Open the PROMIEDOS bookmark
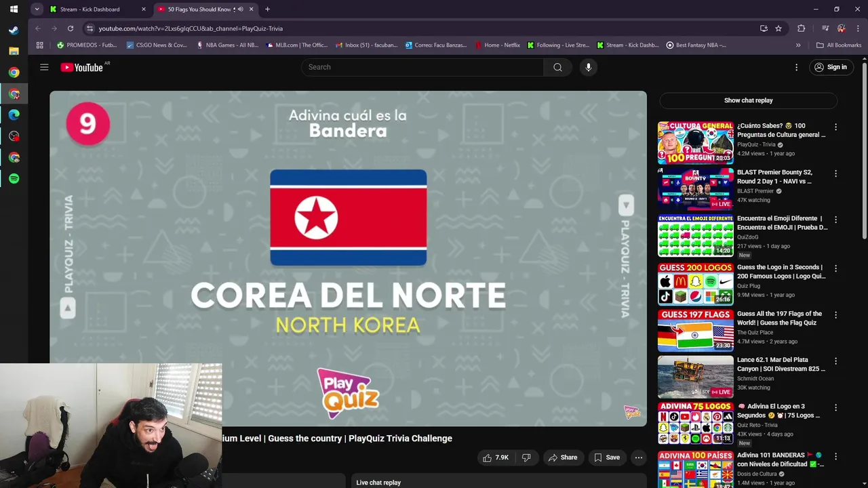The image size is (868, 488). pos(87,45)
